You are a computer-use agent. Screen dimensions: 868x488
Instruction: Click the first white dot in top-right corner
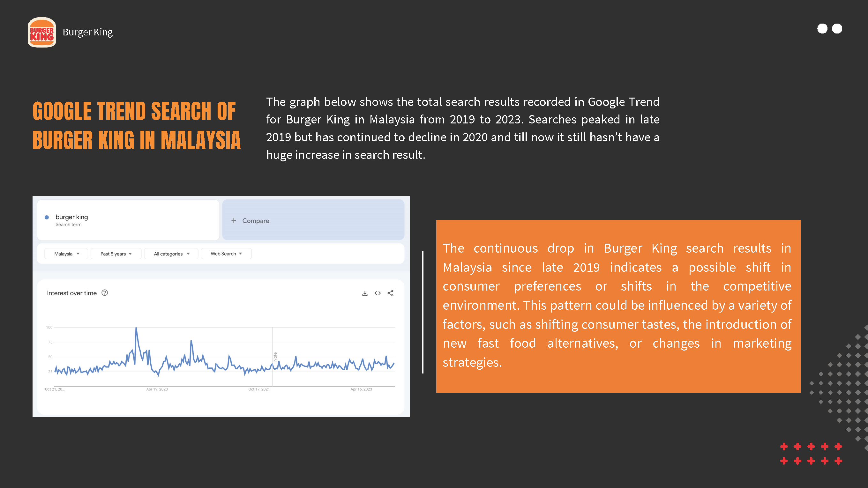point(822,29)
